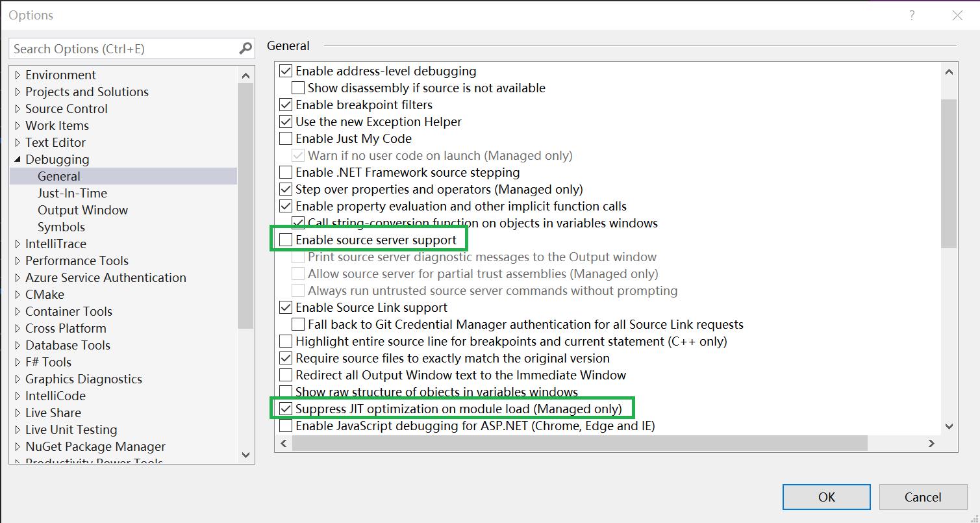Expand the Container Tools node

click(18, 312)
